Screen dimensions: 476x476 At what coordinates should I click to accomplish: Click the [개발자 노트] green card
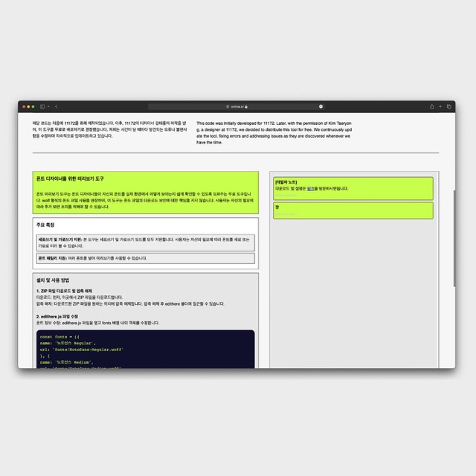353,188
